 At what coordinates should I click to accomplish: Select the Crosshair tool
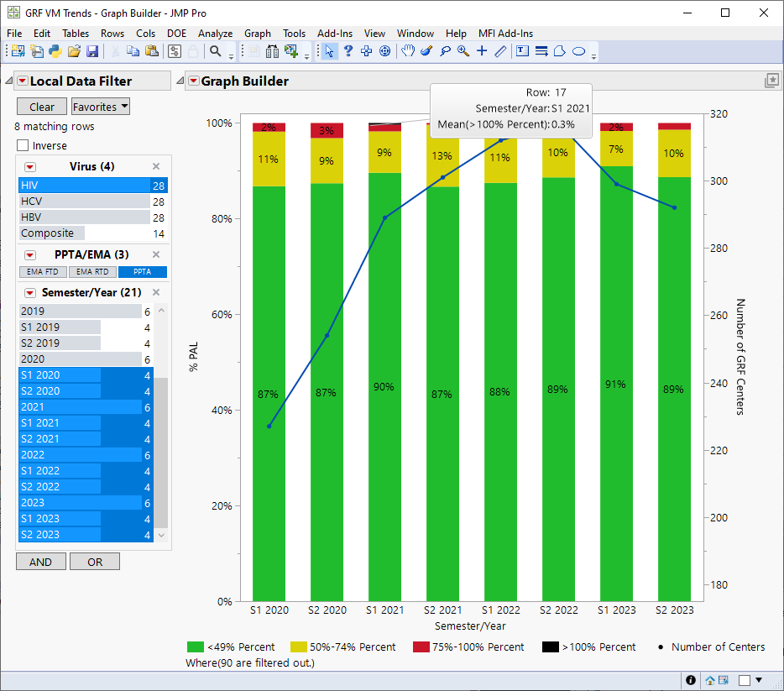(x=481, y=51)
